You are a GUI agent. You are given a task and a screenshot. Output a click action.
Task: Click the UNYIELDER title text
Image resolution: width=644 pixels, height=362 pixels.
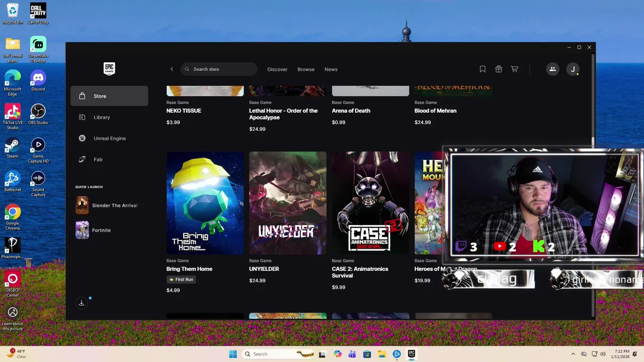click(264, 269)
